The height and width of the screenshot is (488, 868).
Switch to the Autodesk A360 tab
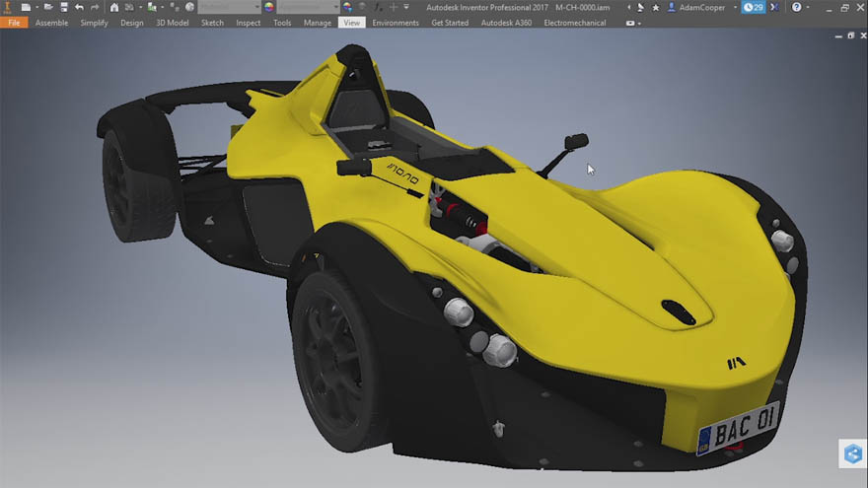click(x=506, y=23)
